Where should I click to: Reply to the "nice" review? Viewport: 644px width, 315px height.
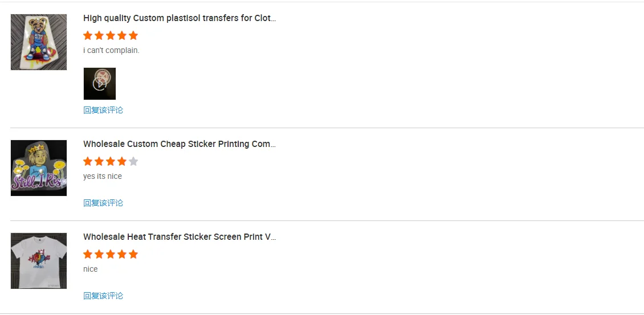(103, 296)
